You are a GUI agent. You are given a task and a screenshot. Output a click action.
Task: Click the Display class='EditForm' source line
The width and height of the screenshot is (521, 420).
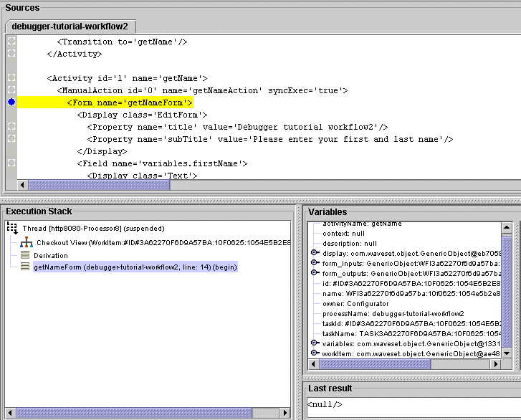tap(142, 115)
